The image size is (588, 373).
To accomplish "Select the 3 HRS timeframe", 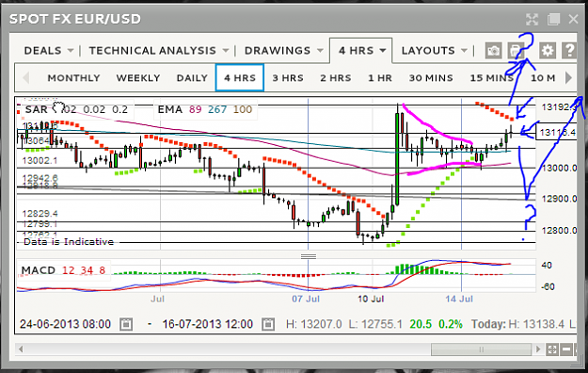I will point(288,78).
